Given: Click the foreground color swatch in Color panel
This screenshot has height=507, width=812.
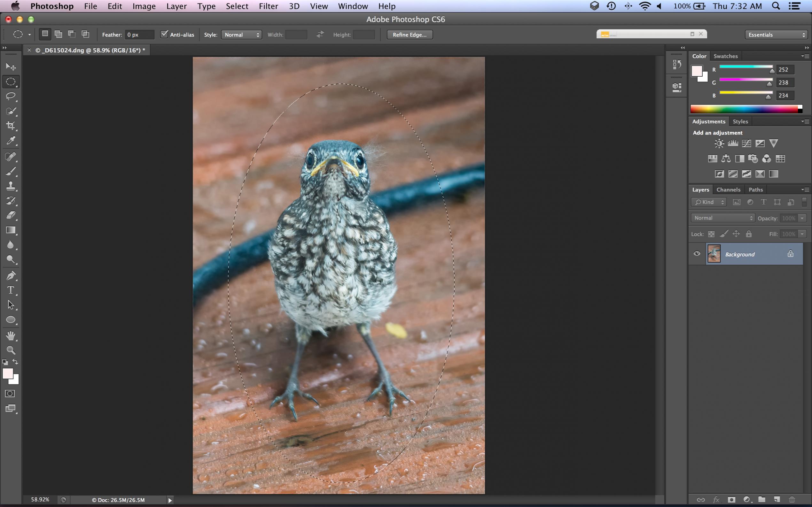Looking at the screenshot, I should click(x=697, y=71).
